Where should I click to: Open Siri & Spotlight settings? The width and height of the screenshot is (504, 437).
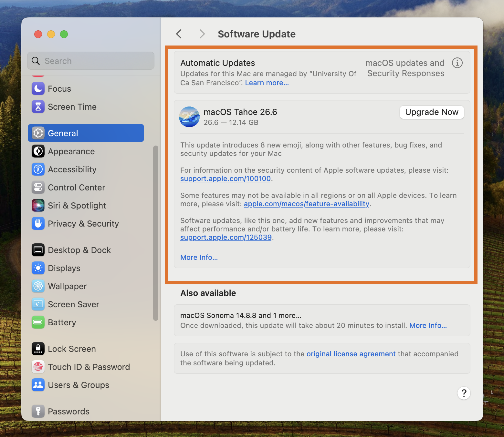[x=86, y=206]
